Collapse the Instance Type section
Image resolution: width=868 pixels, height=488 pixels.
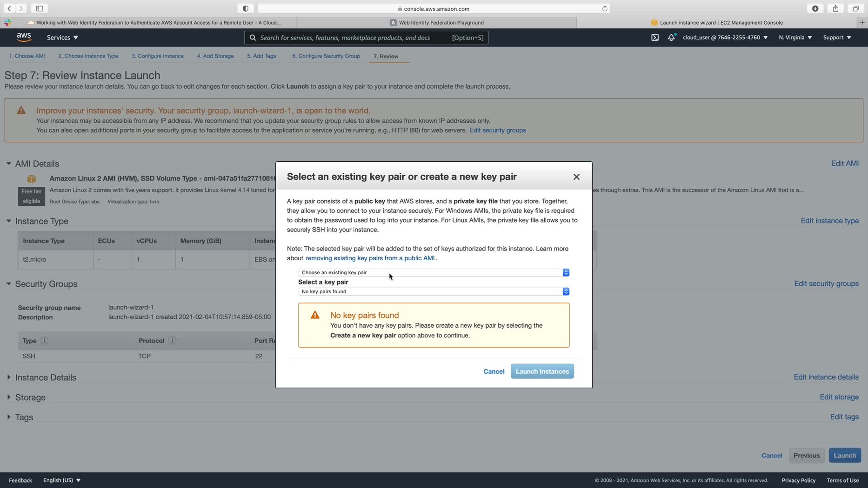[8, 221]
